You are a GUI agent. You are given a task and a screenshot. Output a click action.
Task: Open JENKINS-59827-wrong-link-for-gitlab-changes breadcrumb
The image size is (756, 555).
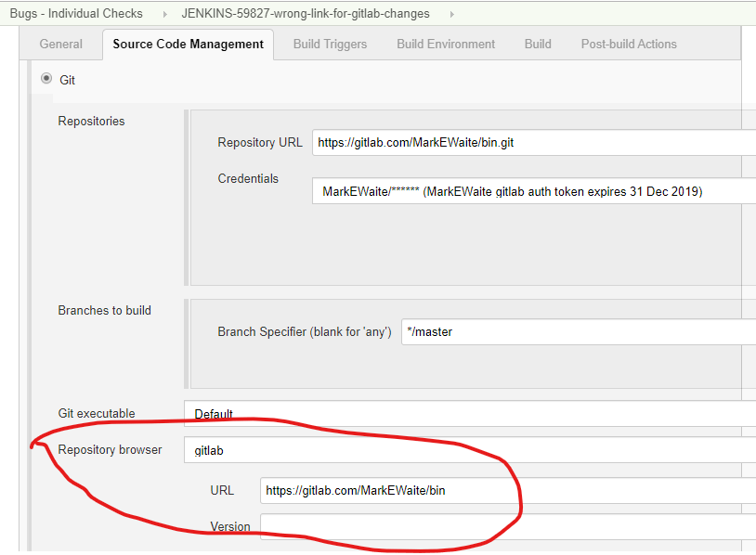(x=306, y=14)
